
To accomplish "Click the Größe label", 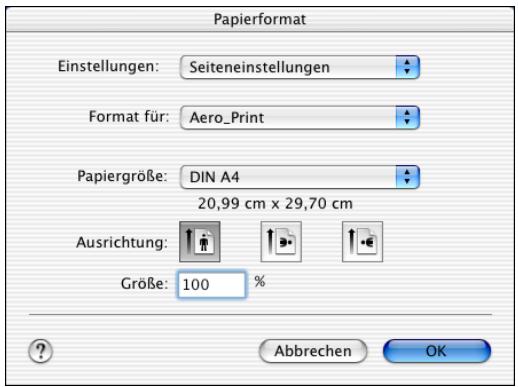I will 144,284.
